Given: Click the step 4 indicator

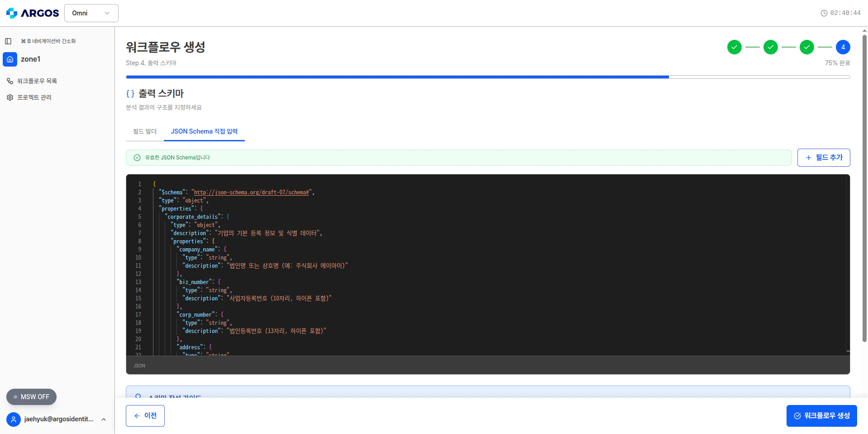Looking at the screenshot, I should coord(843,47).
